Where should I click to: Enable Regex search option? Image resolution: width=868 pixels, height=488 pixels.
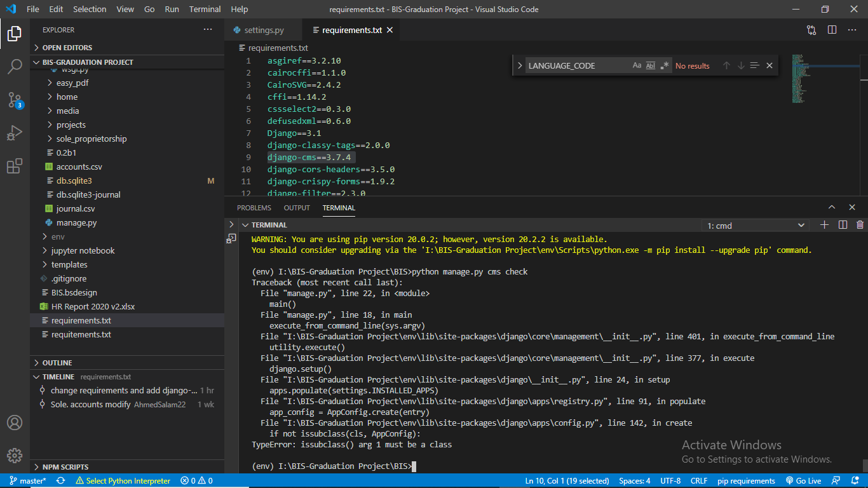click(665, 65)
